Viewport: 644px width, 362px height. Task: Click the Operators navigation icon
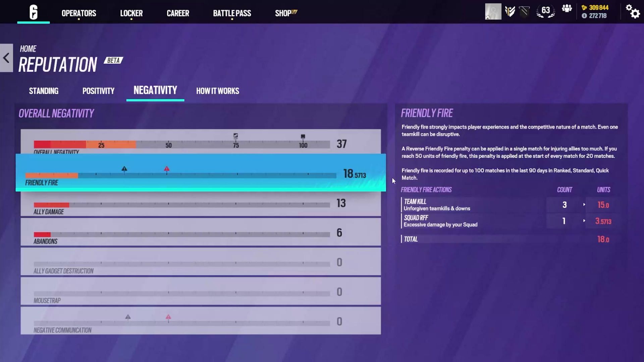click(x=78, y=13)
